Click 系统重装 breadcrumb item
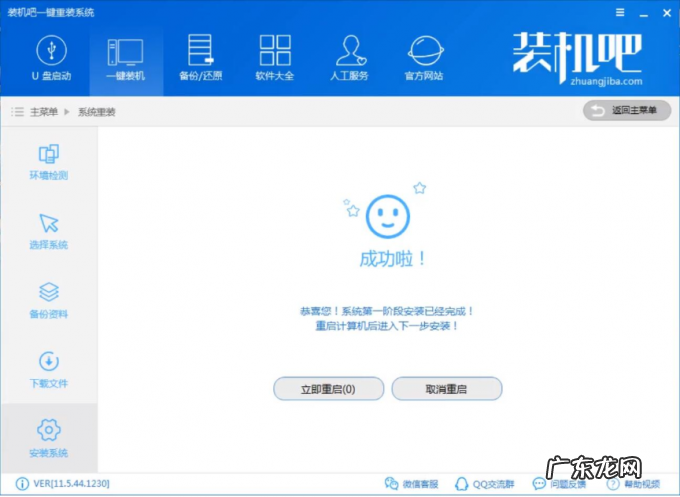Screen dimensions: 680x497 coord(97,112)
